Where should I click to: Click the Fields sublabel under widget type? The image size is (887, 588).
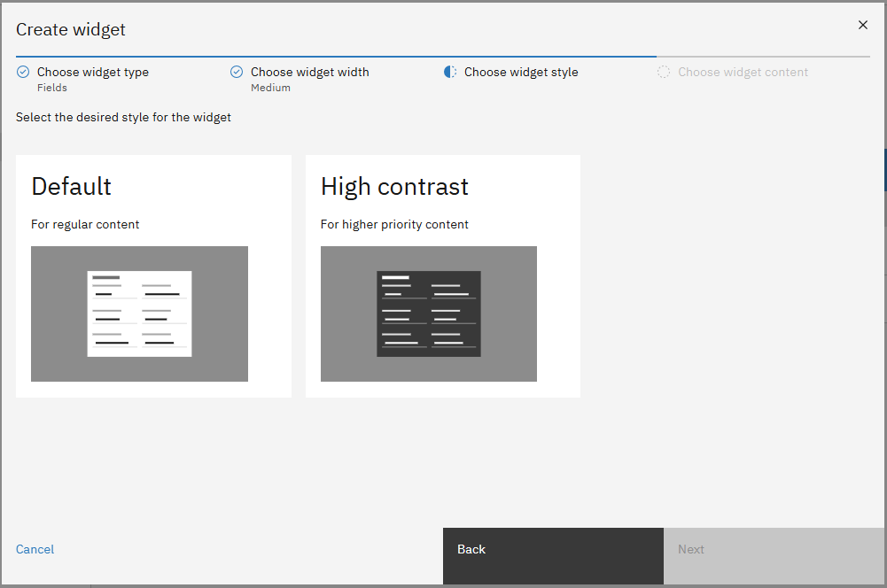(52, 89)
